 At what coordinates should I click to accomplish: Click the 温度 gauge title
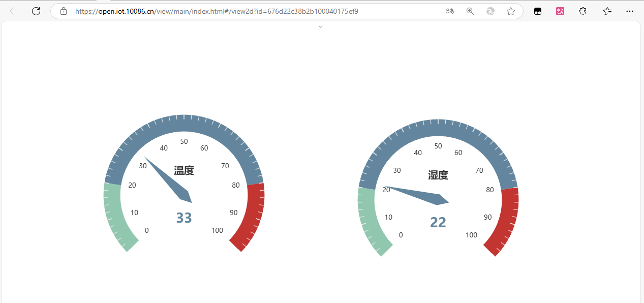coord(184,170)
